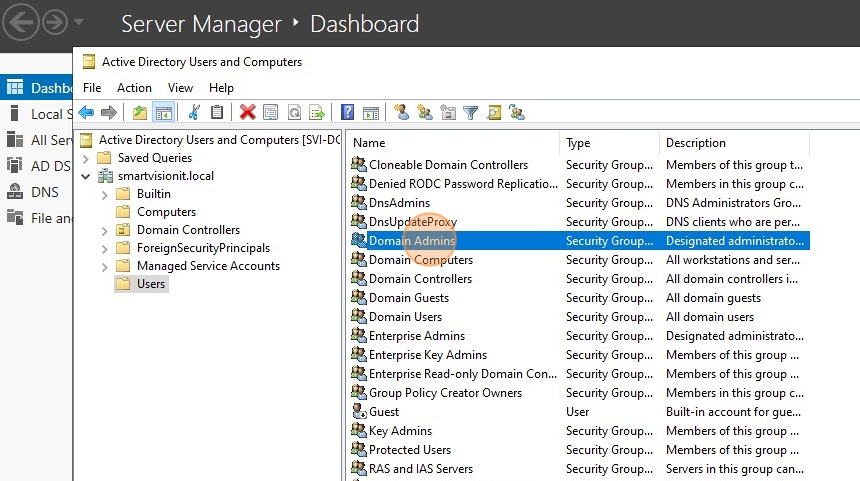Screen dimensions: 860x481
Task: Click the Cut scissors icon
Action: (x=194, y=112)
